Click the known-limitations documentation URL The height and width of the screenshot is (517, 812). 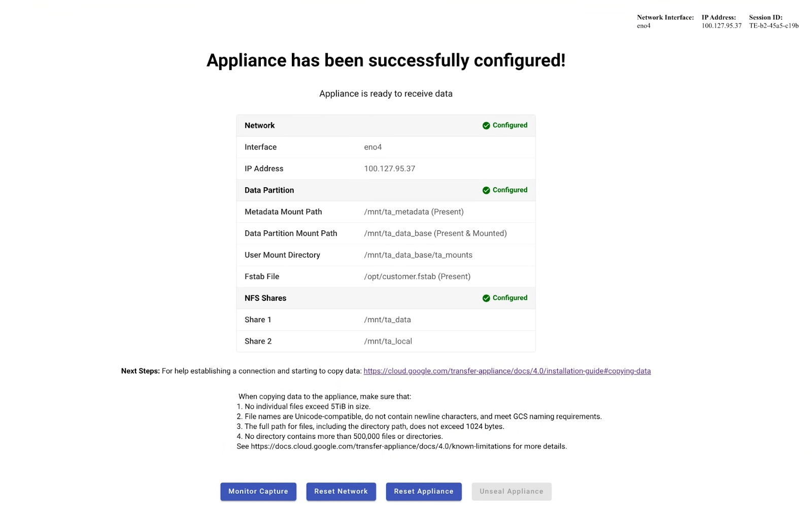(377, 446)
